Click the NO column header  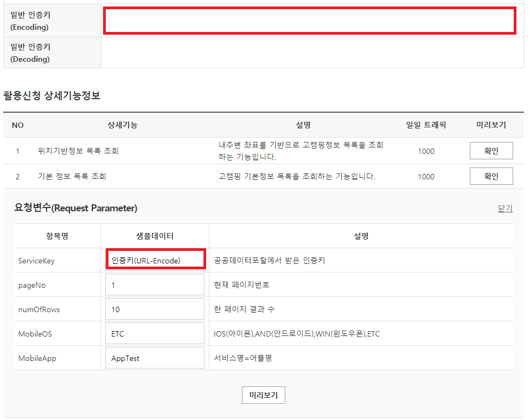(17, 125)
